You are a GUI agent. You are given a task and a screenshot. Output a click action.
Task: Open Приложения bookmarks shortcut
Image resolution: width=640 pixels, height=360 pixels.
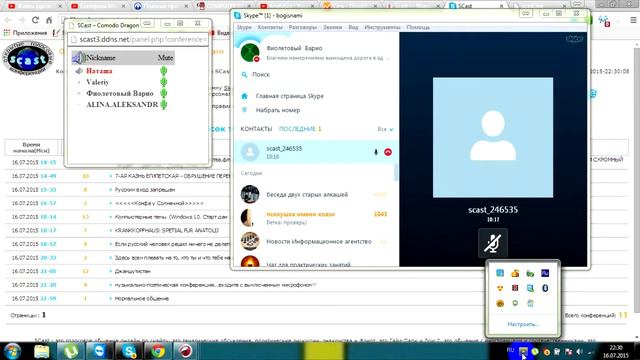point(25,33)
